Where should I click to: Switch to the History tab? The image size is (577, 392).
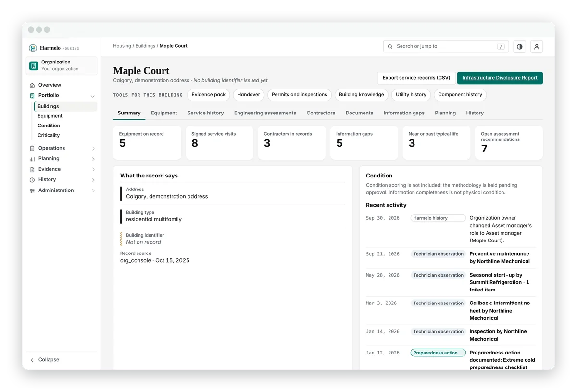pos(475,113)
